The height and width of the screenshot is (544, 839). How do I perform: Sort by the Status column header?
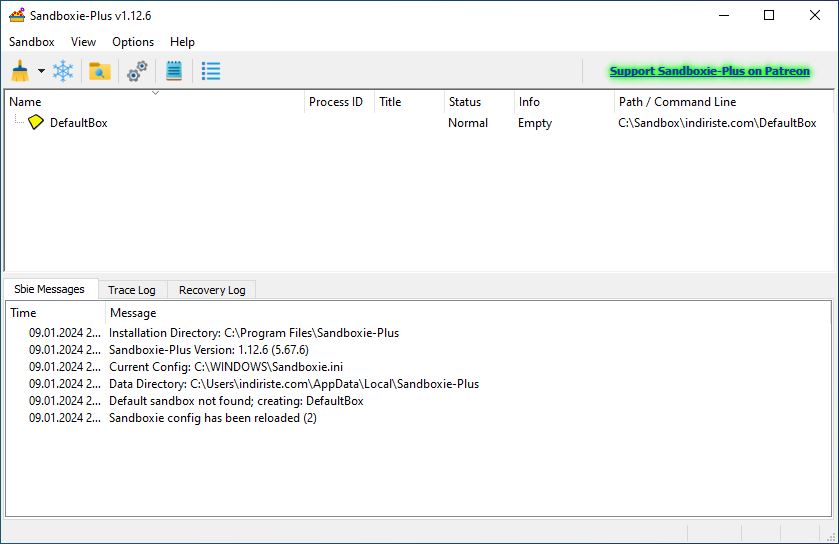[478, 102]
